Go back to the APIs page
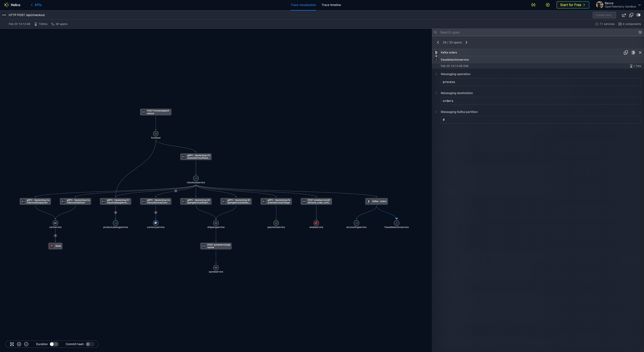 [36, 5]
